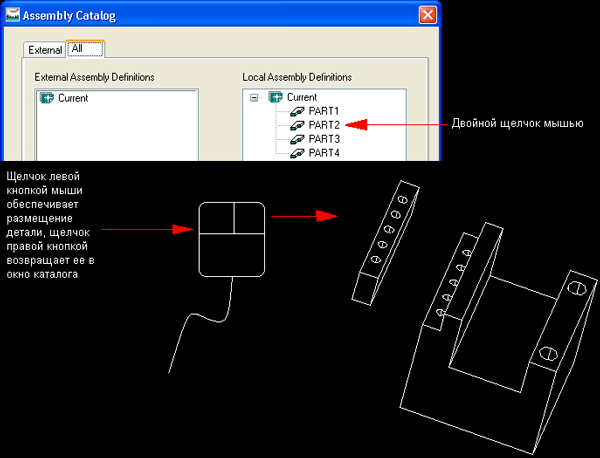Click the part icon beside PART2
600x458 pixels.
coord(297,125)
